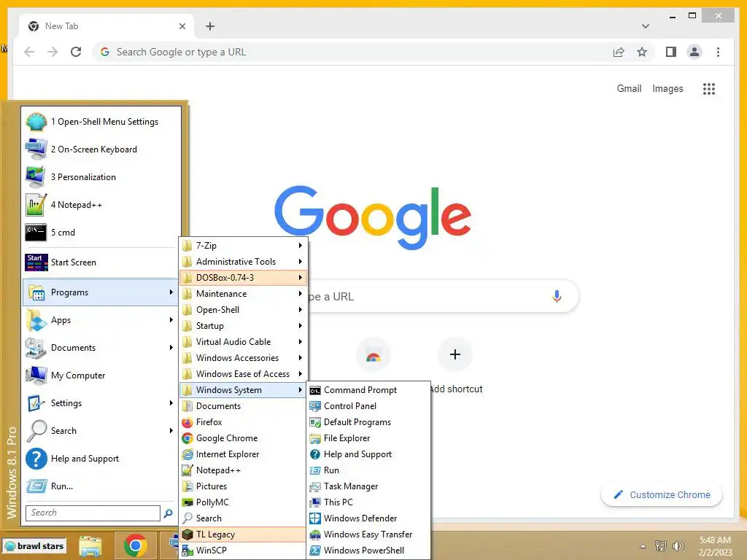Select Run in Windows System submenu
Screen dimensions: 747x560
coord(368,470)
